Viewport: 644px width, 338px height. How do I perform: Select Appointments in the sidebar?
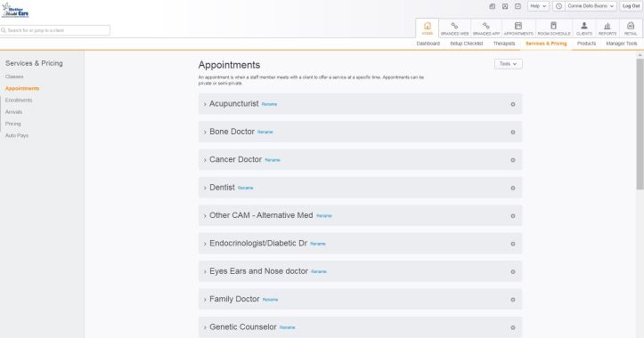[x=22, y=89]
